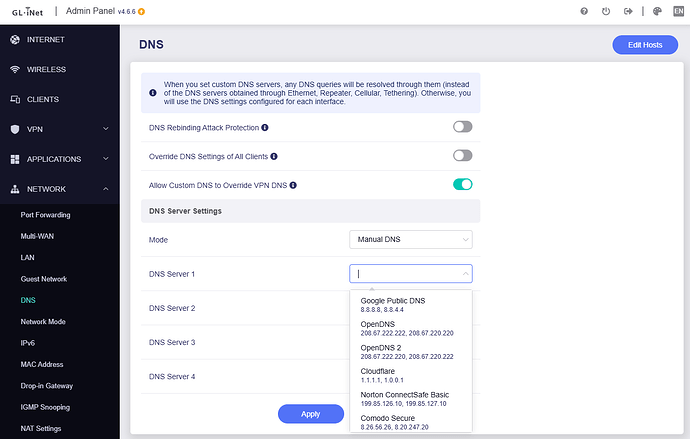
Task: Click info icon next to DNS Rebinding Attack Protection
Action: click(x=265, y=128)
